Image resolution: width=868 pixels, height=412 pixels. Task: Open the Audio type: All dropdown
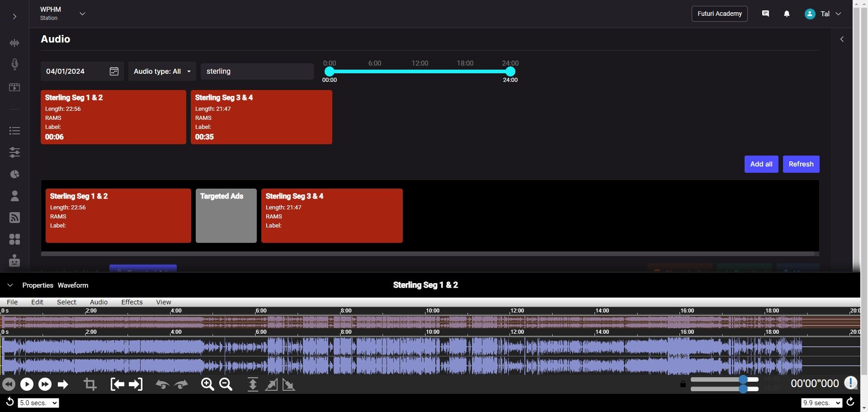click(x=162, y=71)
